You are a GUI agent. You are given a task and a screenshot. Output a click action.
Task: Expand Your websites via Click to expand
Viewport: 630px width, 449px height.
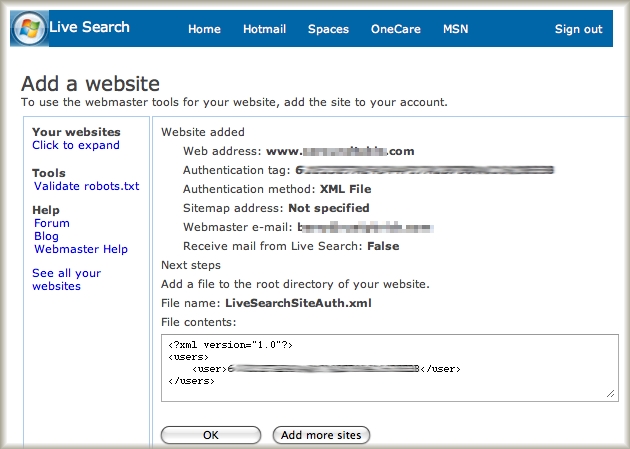(x=76, y=145)
